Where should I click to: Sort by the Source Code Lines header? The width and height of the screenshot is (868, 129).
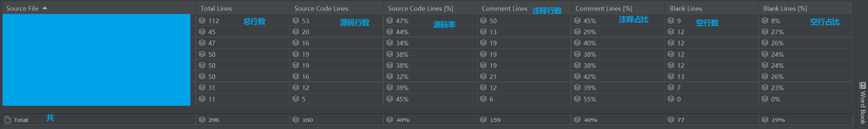321,8
